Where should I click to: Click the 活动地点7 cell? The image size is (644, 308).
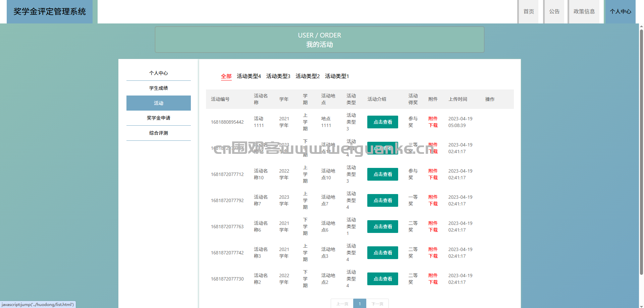[x=328, y=200]
